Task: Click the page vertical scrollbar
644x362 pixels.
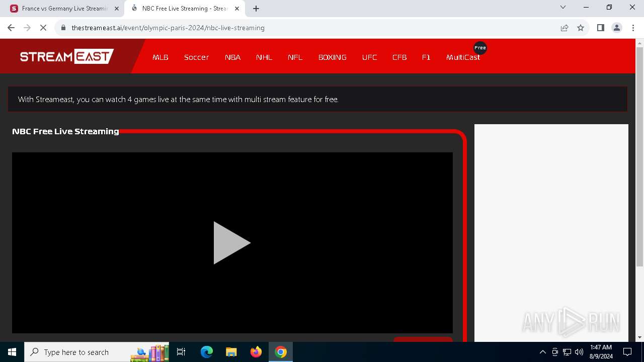Action: (639, 156)
